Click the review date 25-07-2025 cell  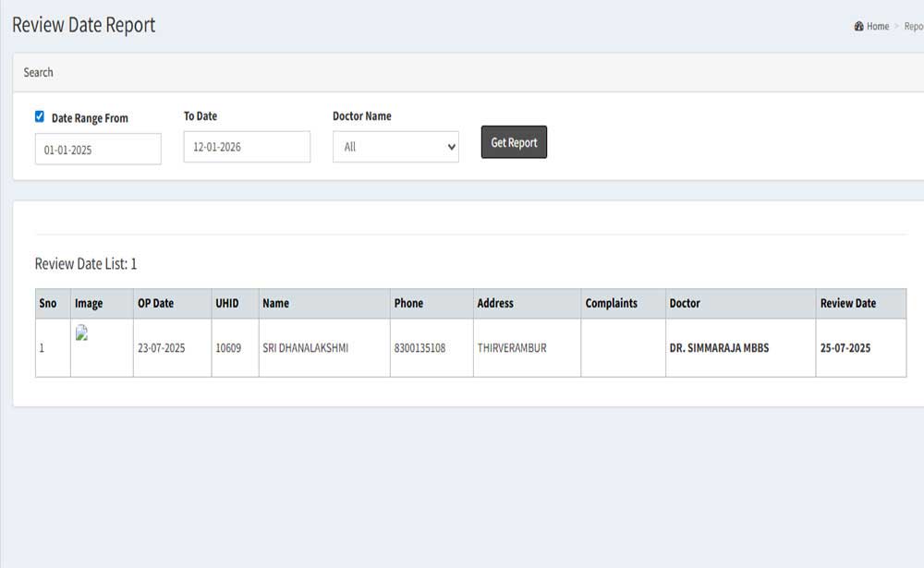click(x=845, y=348)
